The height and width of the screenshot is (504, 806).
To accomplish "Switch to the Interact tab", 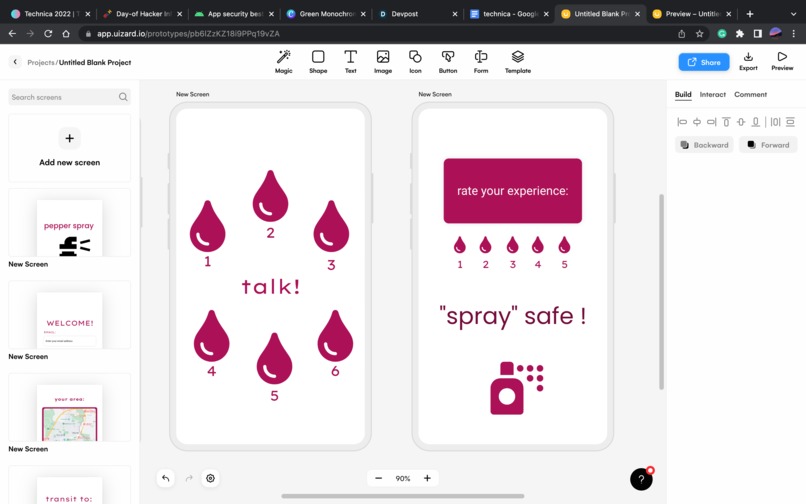I will click(712, 95).
